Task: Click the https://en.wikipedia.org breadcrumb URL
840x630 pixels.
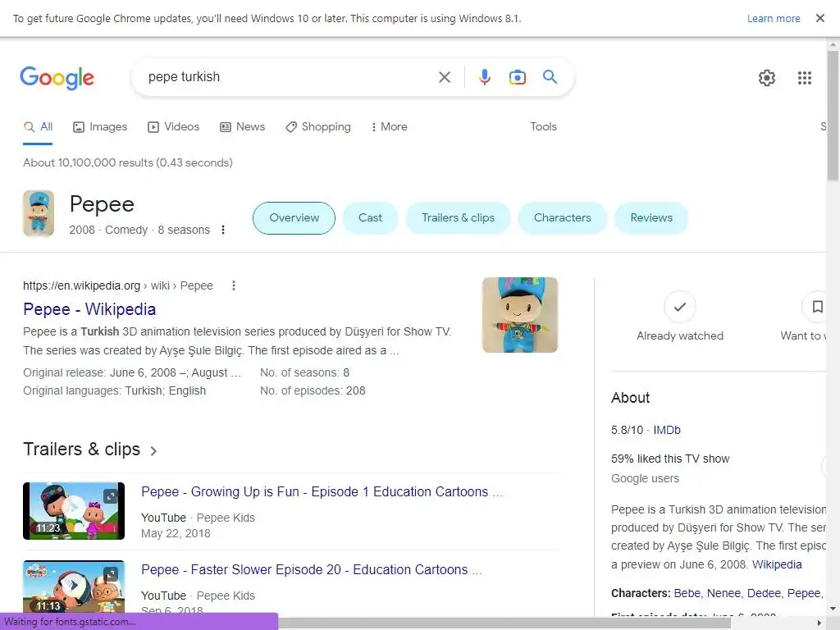Action: coord(81,285)
